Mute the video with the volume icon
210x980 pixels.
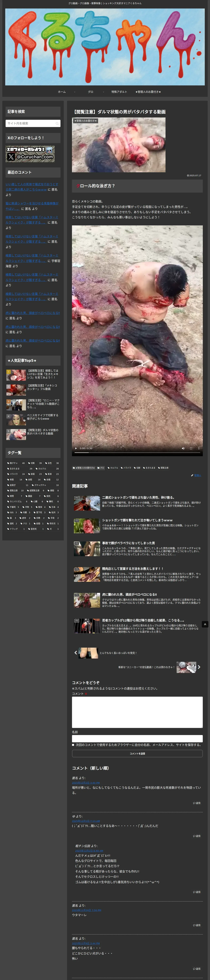tap(183, 448)
